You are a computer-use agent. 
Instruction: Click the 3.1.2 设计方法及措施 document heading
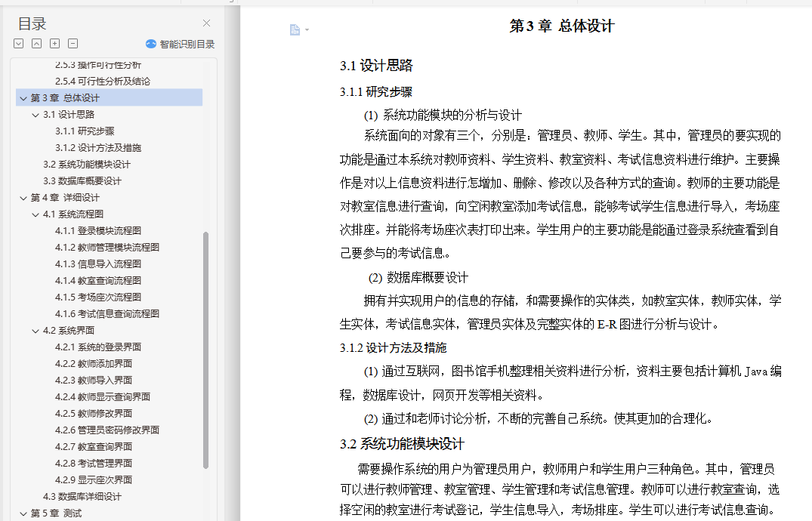pos(393,347)
